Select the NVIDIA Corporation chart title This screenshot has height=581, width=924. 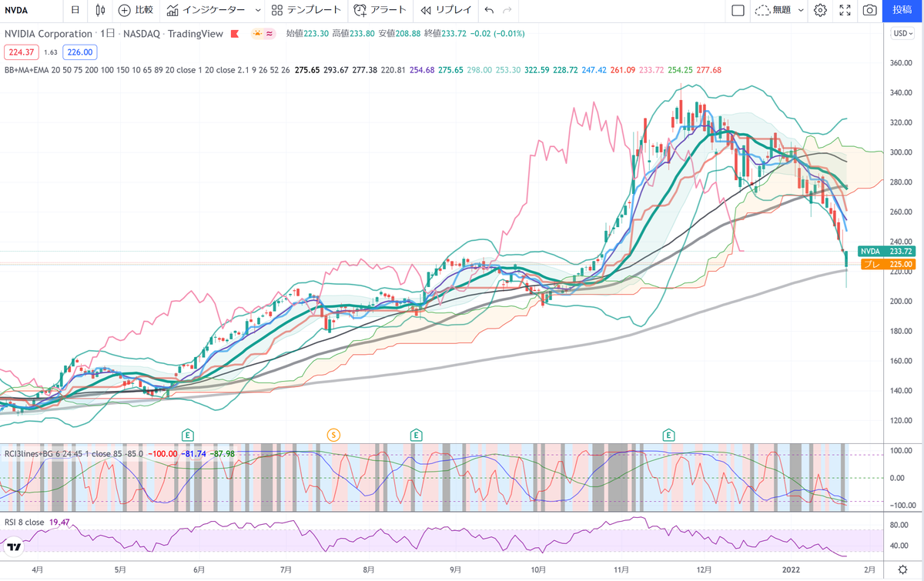click(x=49, y=34)
